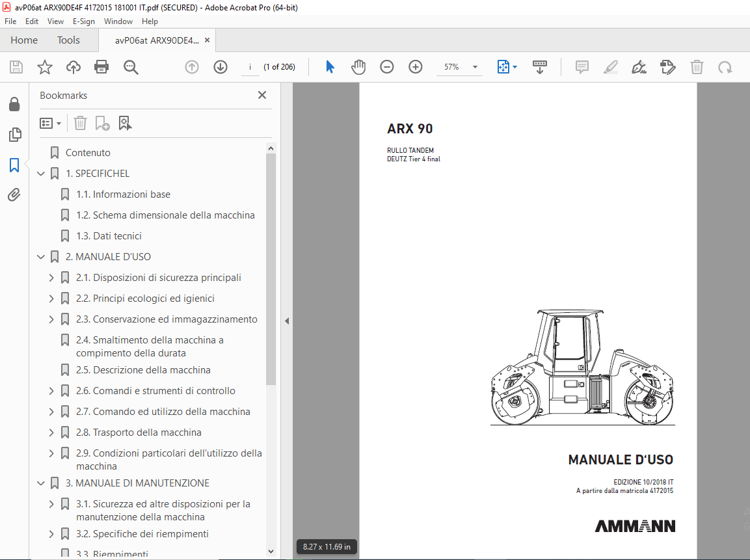Delete selected bookmark trash icon
The height and width of the screenshot is (560, 750).
click(81, 124)
